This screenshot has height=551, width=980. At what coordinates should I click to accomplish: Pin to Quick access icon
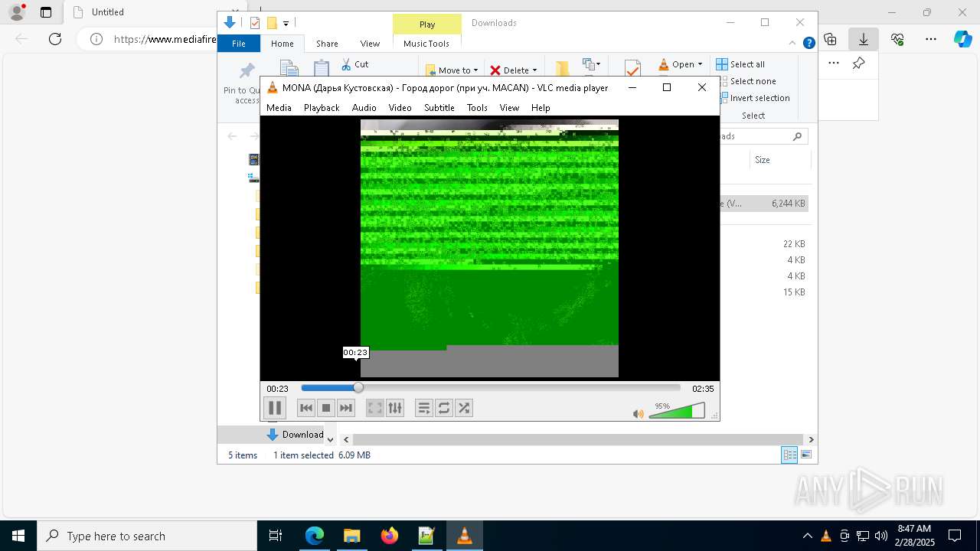(247, 71)
